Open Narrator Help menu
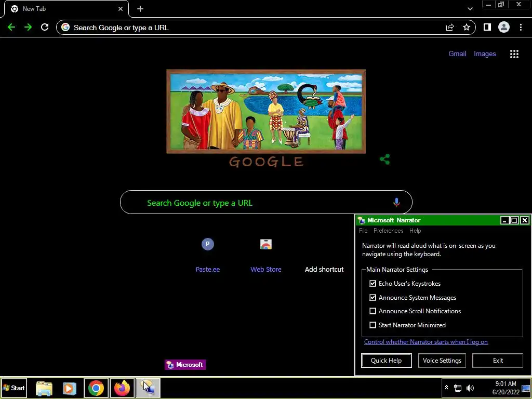This screenshot has width=532, height=399. [415, 231]
